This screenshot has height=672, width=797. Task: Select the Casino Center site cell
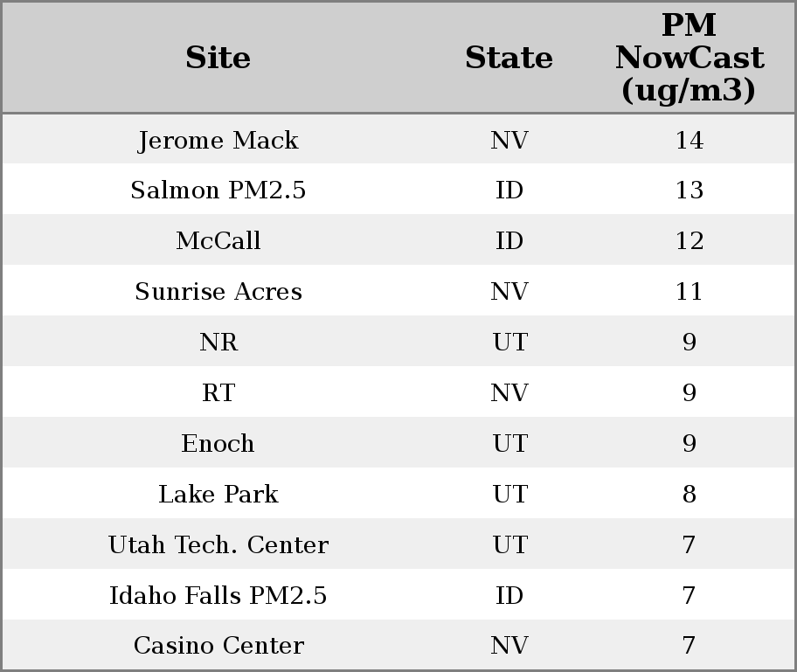218,646
